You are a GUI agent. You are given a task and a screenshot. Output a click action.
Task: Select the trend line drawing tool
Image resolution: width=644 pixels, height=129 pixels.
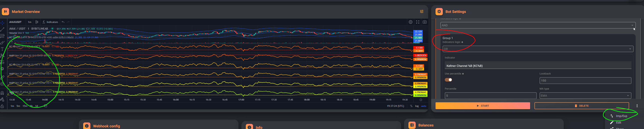click(x=2, y=29)
